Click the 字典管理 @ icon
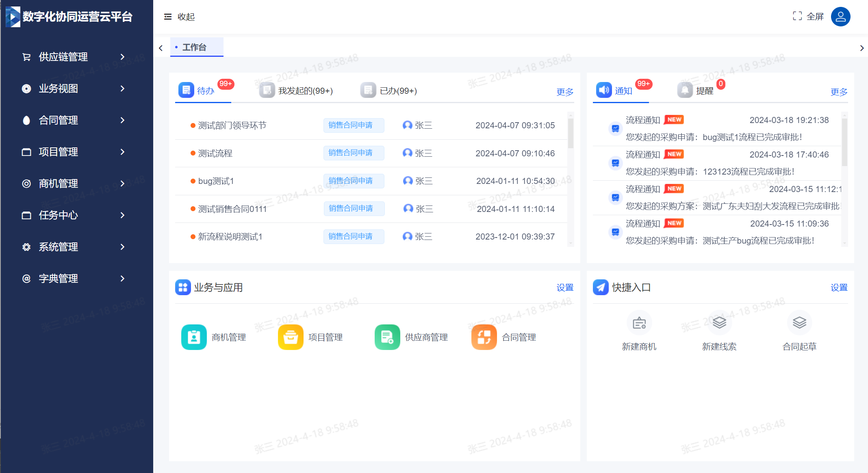 [x=26, y=279]
